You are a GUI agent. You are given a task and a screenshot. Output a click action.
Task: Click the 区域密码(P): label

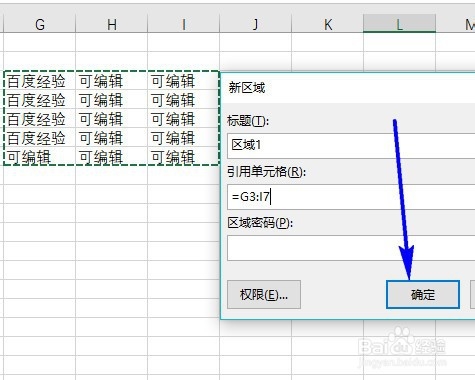pos(260,223)
